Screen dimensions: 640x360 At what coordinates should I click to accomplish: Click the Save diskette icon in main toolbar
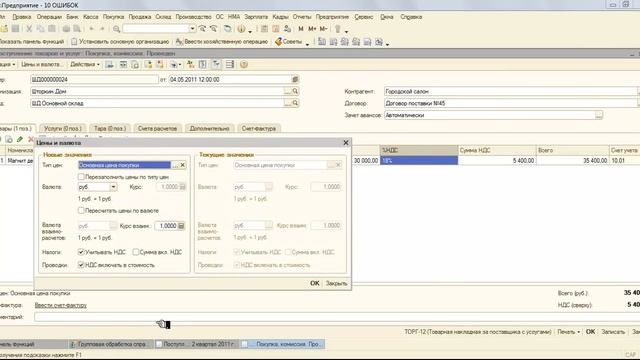pos(16,29)
